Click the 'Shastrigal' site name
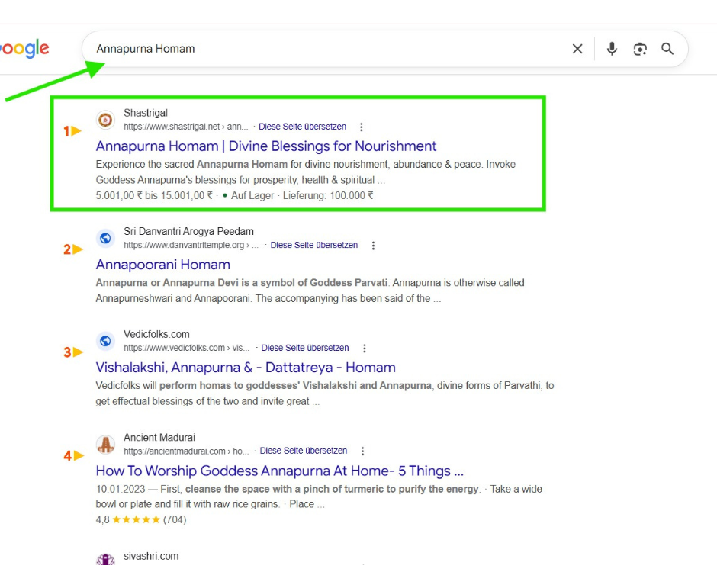This screenshot has width=717, height=588. click(146, 113)
